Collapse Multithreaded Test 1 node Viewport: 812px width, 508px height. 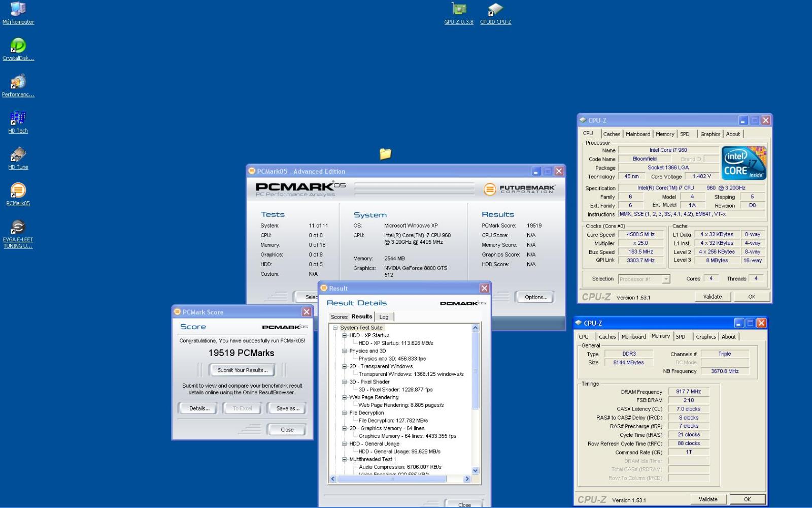click(344, 459)
